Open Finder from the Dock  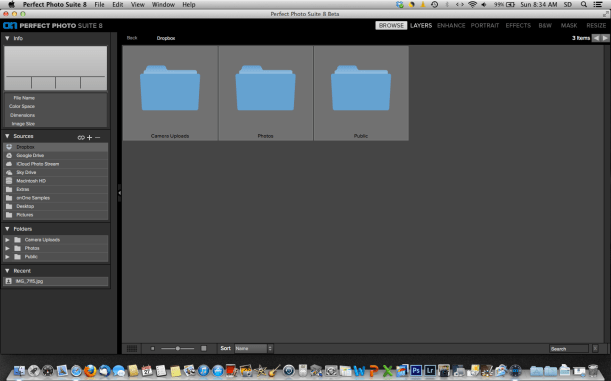tap(19, 370)
